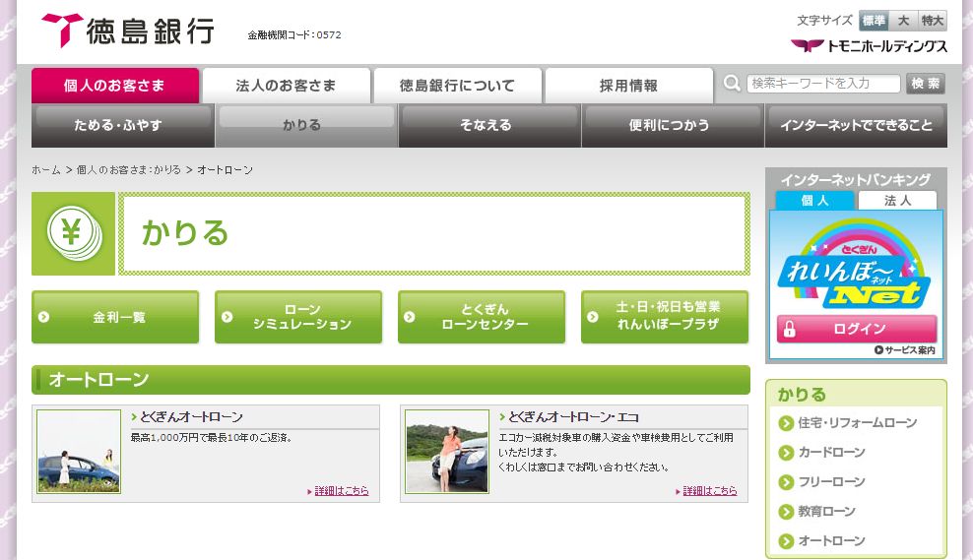Click the sidebar かりる heading
The image size is (973, 560).
coord(802,395)
